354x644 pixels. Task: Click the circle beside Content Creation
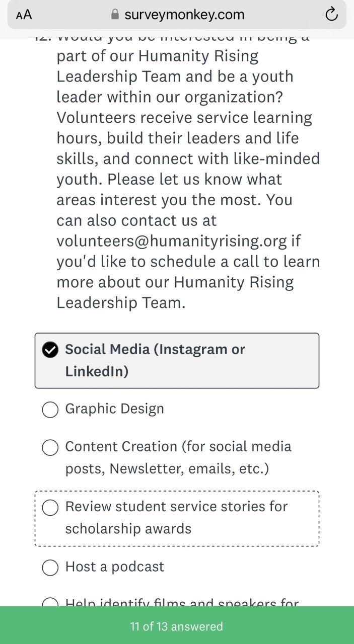(x=50, y=447)
